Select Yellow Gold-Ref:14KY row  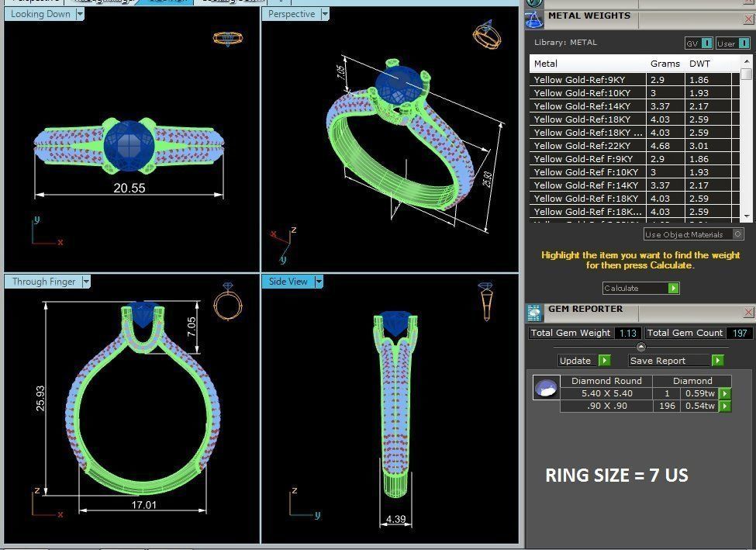[x=634, y=106]
